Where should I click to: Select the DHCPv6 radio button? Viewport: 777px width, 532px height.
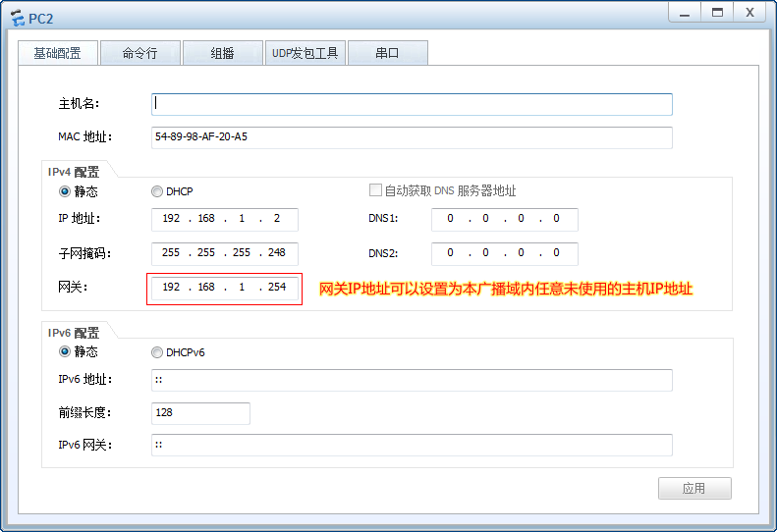point(157,352)
